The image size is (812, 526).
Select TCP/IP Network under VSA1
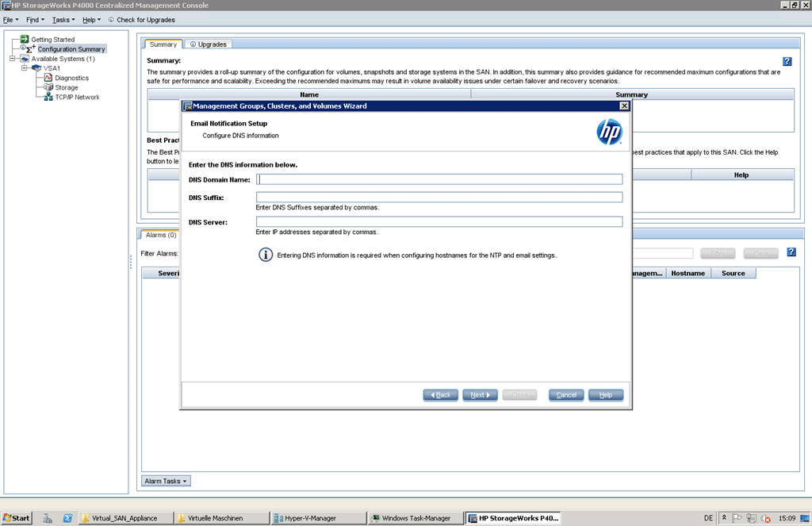click(x=77, y=97)
